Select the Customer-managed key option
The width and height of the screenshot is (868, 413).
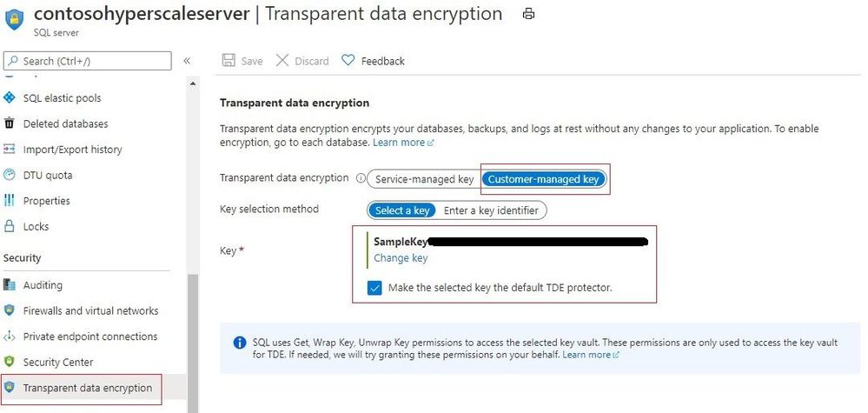(543, 179)
